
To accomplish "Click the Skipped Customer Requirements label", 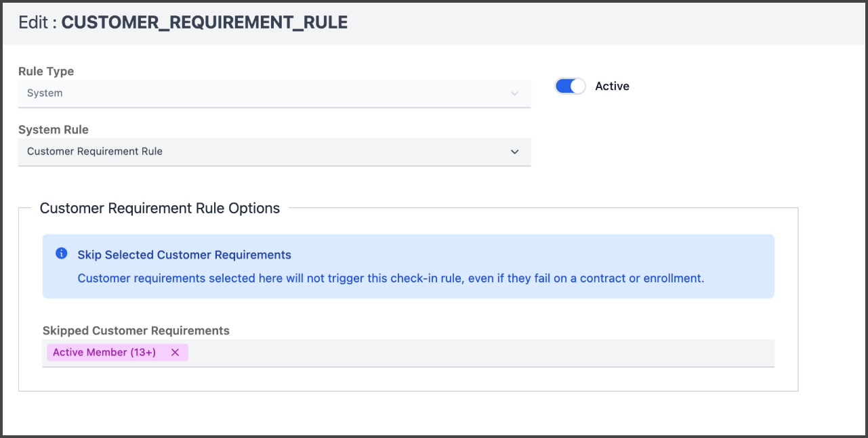I will (x=136, y=331).
